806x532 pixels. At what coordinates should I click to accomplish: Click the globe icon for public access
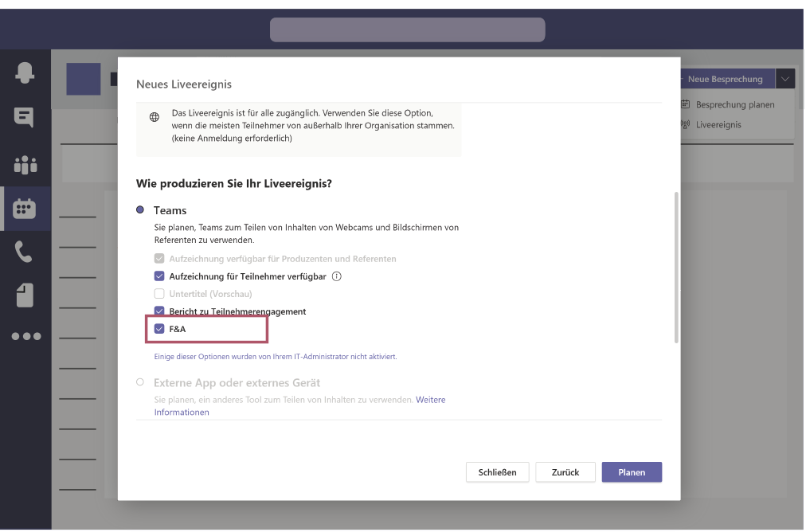coord(155,117)
